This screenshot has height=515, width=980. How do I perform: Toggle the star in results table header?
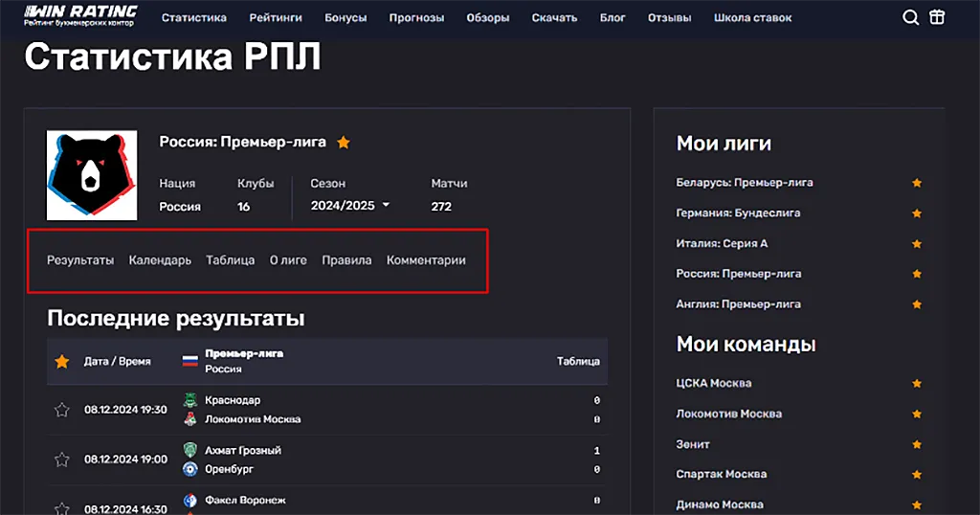coord(62,361)
